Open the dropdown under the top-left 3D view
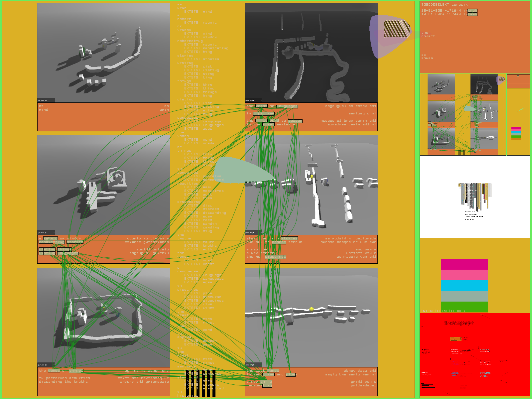 (46, 100)
